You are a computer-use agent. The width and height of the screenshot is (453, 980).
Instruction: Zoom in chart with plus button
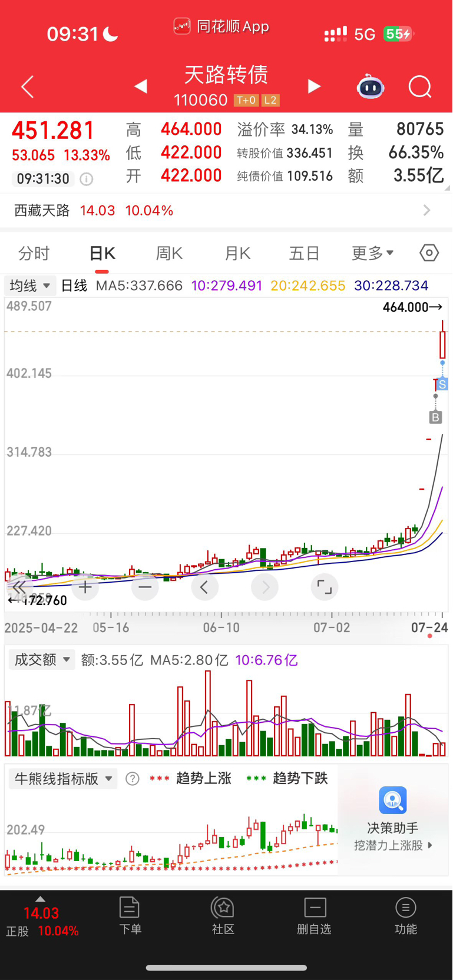click(85, 587)
